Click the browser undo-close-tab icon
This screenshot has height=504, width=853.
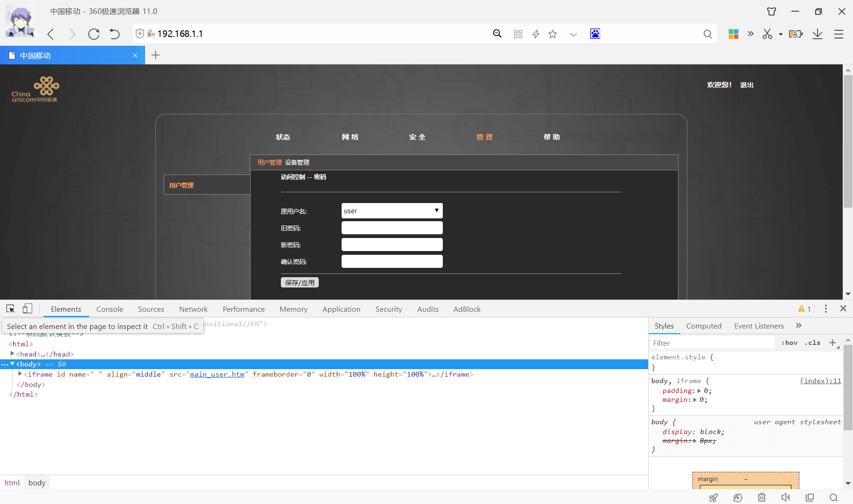pyautogui.click(x=115, y=34)
